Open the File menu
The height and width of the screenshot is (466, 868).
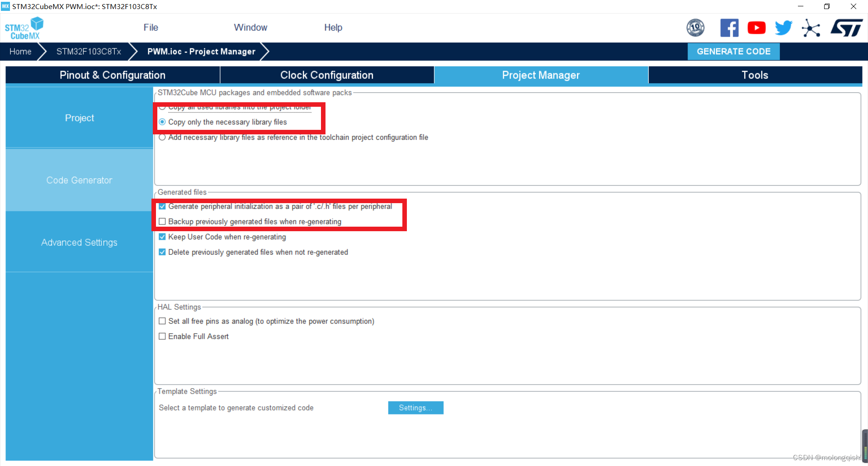[151, 28]
